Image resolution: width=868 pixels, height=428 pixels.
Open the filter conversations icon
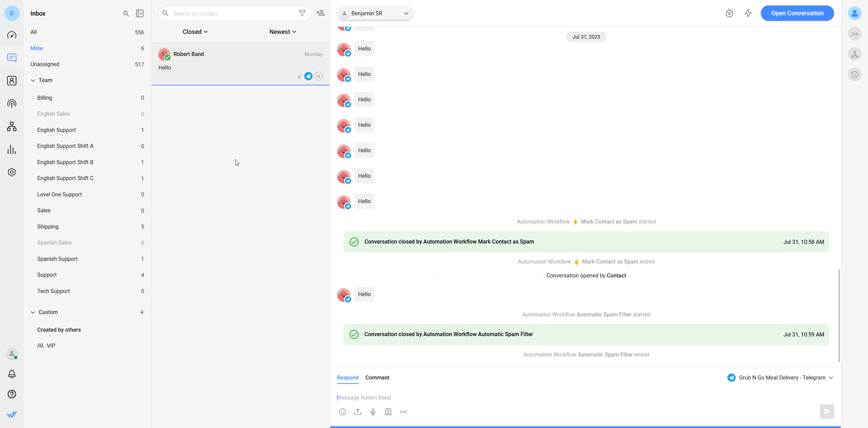coord(302,13)
